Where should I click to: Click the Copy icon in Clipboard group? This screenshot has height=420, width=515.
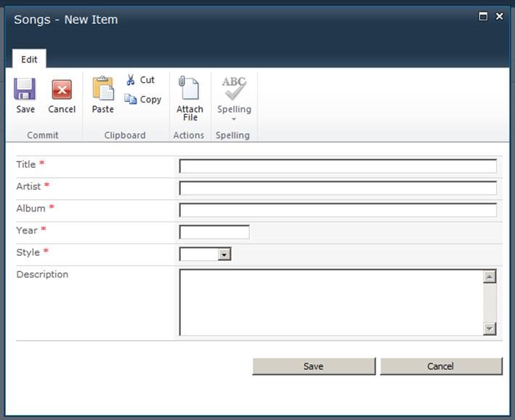pyautogui.click(x=131, y=100)
